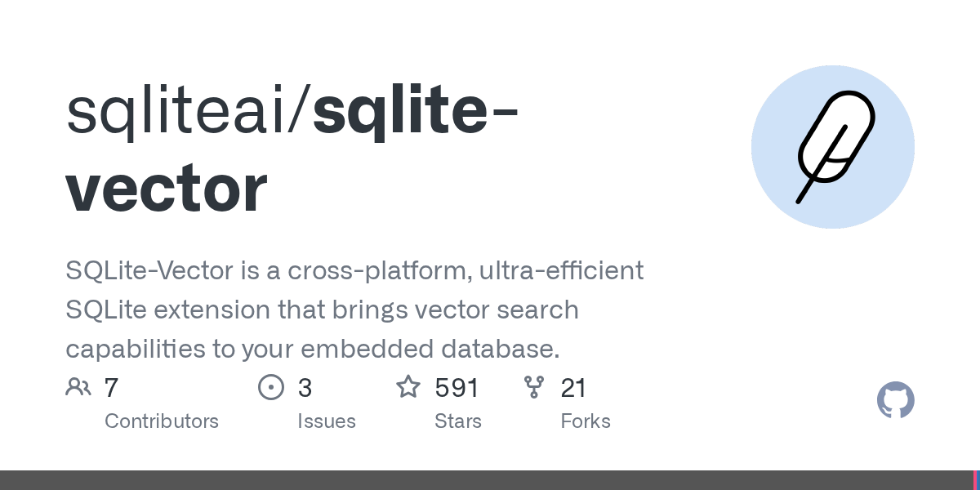980x490 pixels.
Task: Click the open issues count 3
Action: (305, 387)
